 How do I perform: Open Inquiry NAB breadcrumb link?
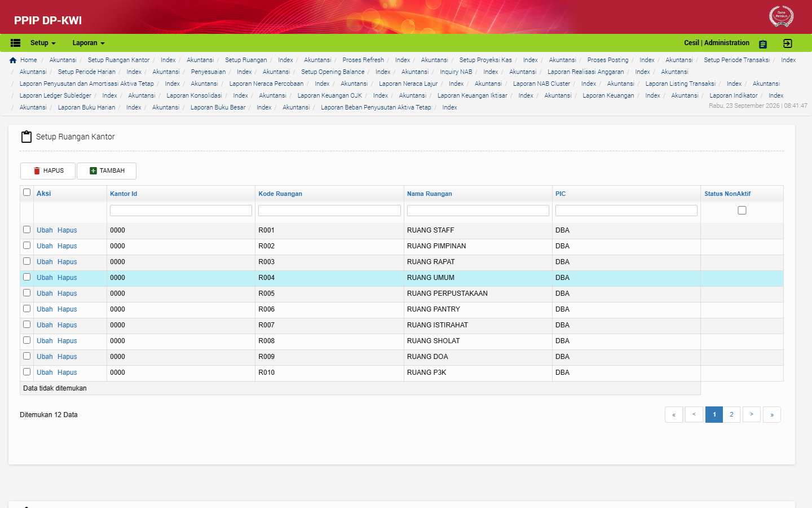click(456, 72)
